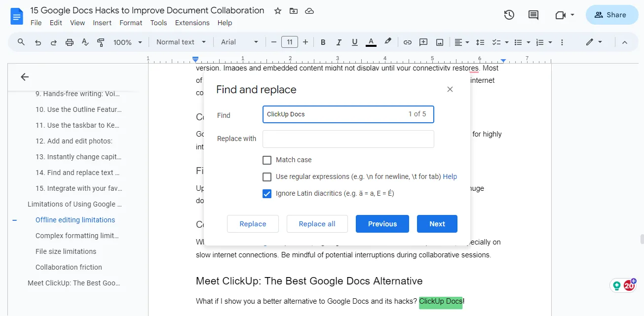
Task: Open the Tools menu
Action: pyautogui.click(x=158, y=23)
